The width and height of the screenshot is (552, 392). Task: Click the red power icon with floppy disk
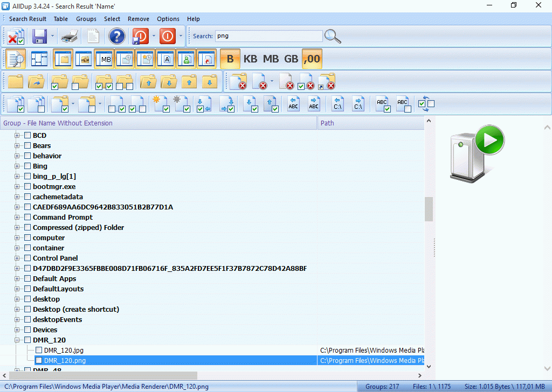(x=140, y=36)
